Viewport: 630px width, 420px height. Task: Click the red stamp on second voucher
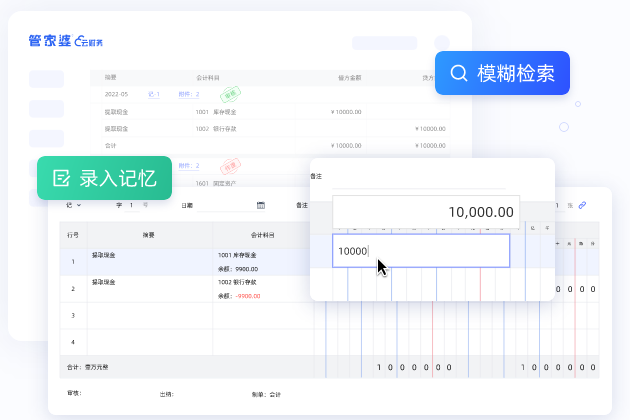[x=230, y=166]
